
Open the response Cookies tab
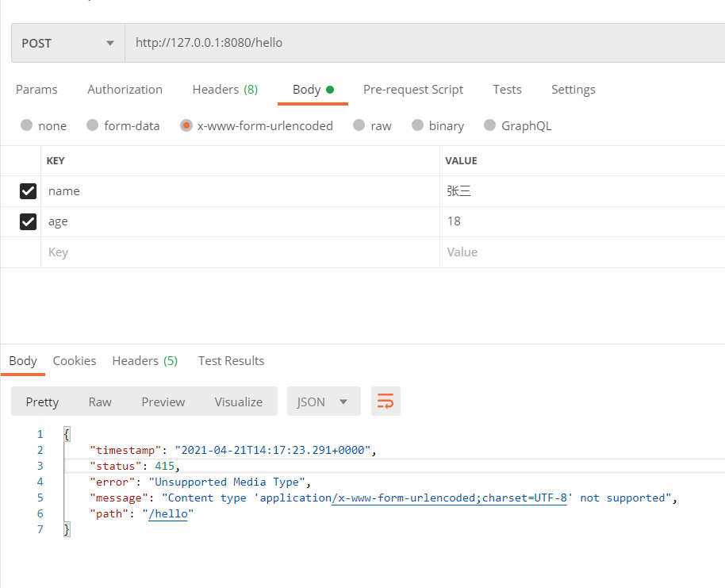[x=75, y=361]
